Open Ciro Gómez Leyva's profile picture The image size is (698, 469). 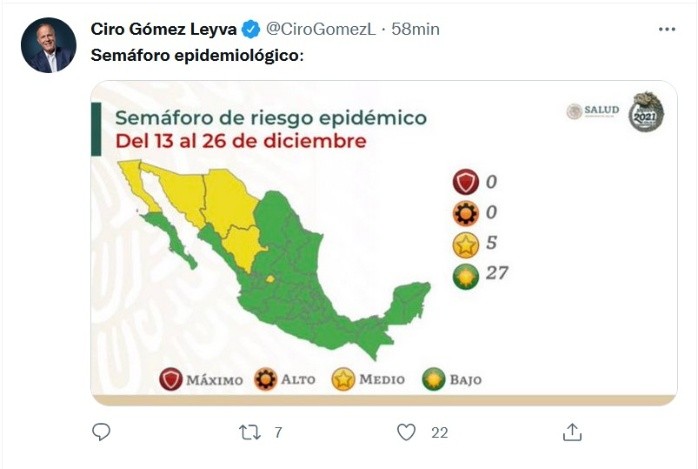(x=48, y=45)
